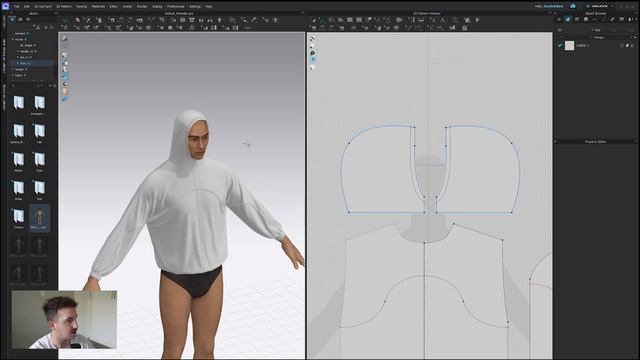Click the last icon in 2D toolbar bottom row

(464, 28)
